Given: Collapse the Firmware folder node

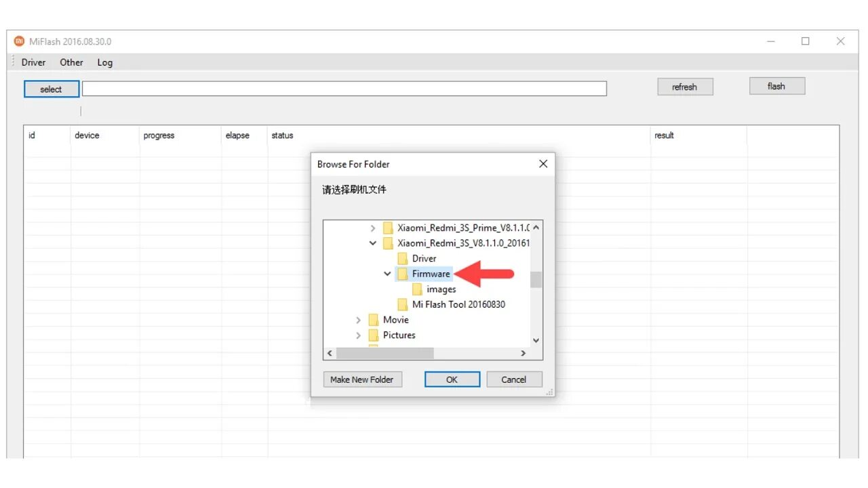Looking at the screenshot, I should tap(387, 274).
